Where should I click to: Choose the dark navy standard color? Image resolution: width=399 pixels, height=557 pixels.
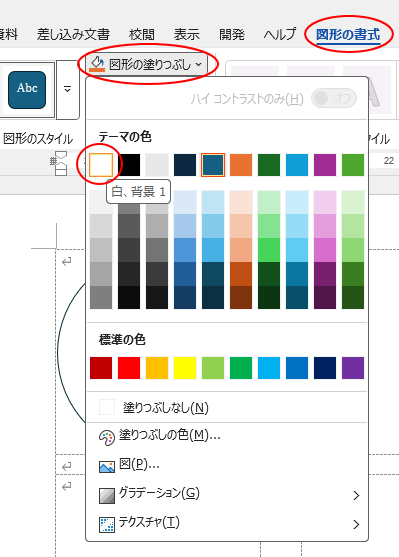[x=325, y=368]
